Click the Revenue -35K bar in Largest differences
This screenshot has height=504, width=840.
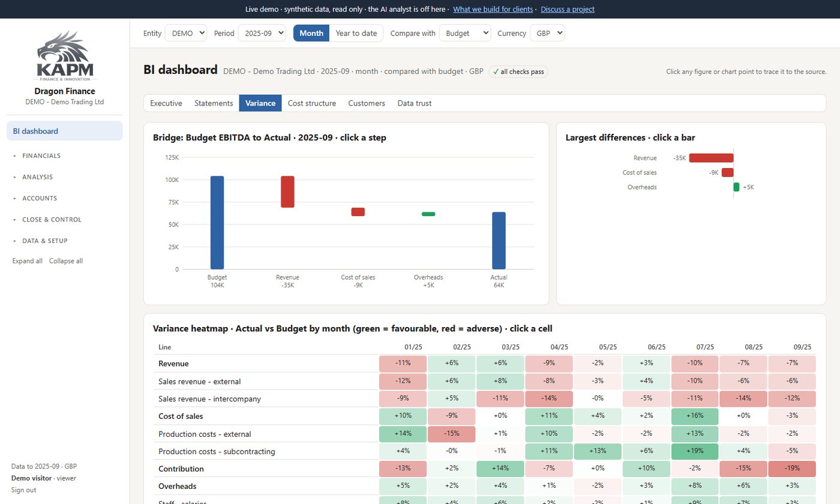click(711, 158)
